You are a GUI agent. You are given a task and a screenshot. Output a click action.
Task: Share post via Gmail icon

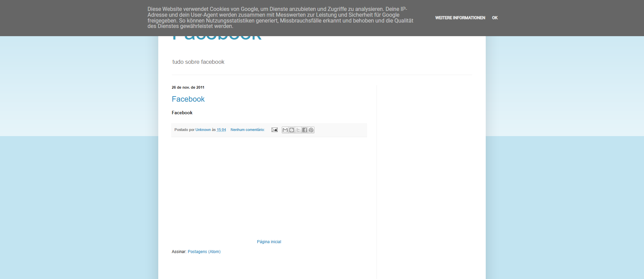pos(285,130)
